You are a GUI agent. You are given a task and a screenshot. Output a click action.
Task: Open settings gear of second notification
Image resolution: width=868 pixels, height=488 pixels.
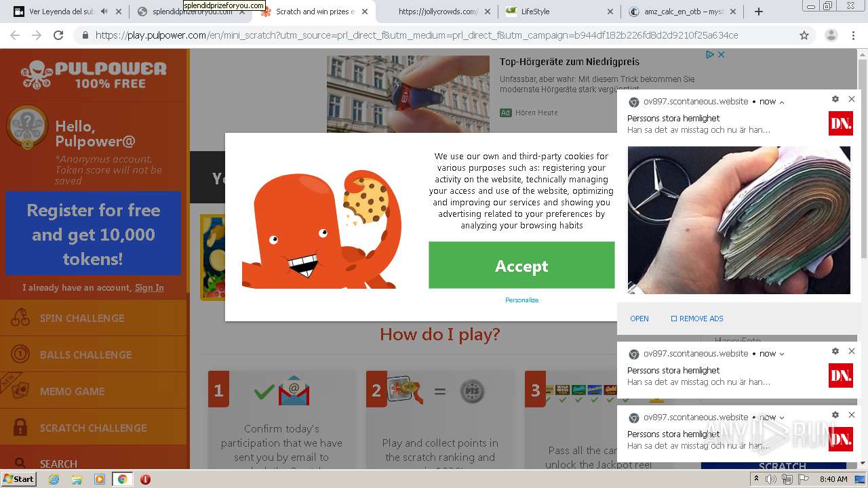pos(835,351)
